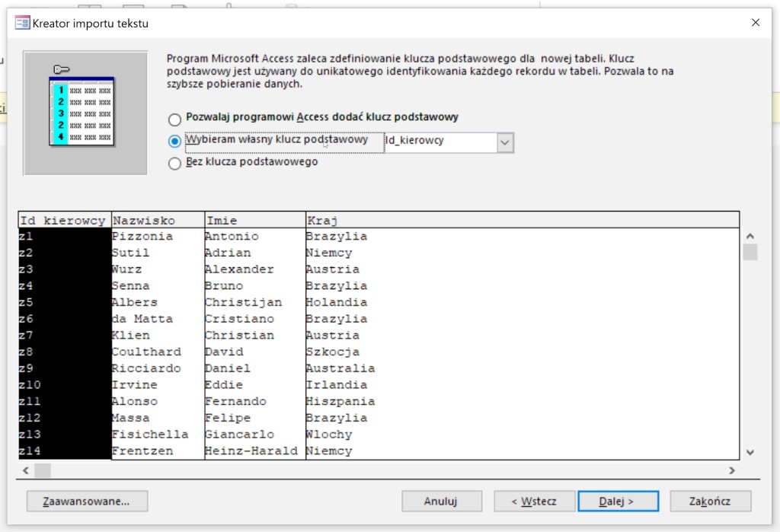780x532 pixels.
Task: Click the Anuluj button
Action: pos(441,501)
